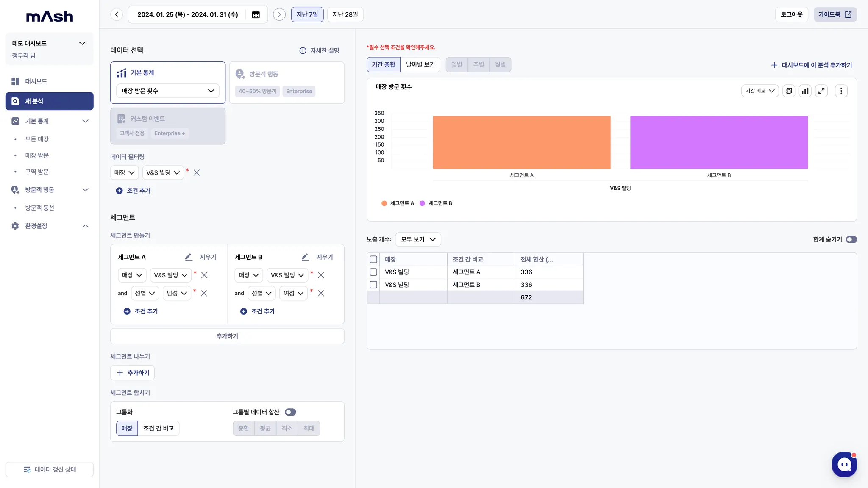The width and height of the screenshot is (868, 488).
Task: Toggle 합계 숨기기 switch
Action: click(x=851, y=240)
